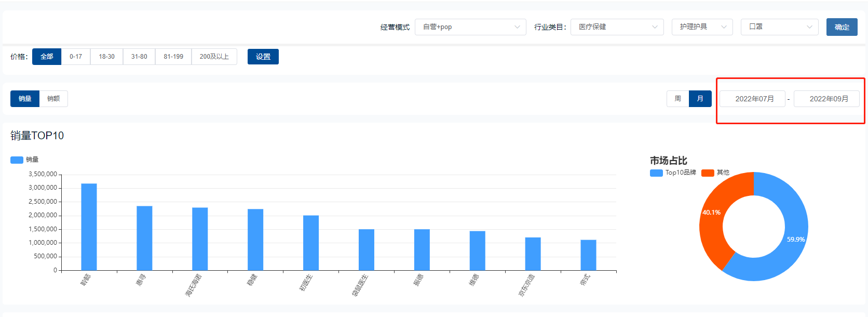Click the bar for 稳健
868x317 pixels.
[x=255, y=240]
